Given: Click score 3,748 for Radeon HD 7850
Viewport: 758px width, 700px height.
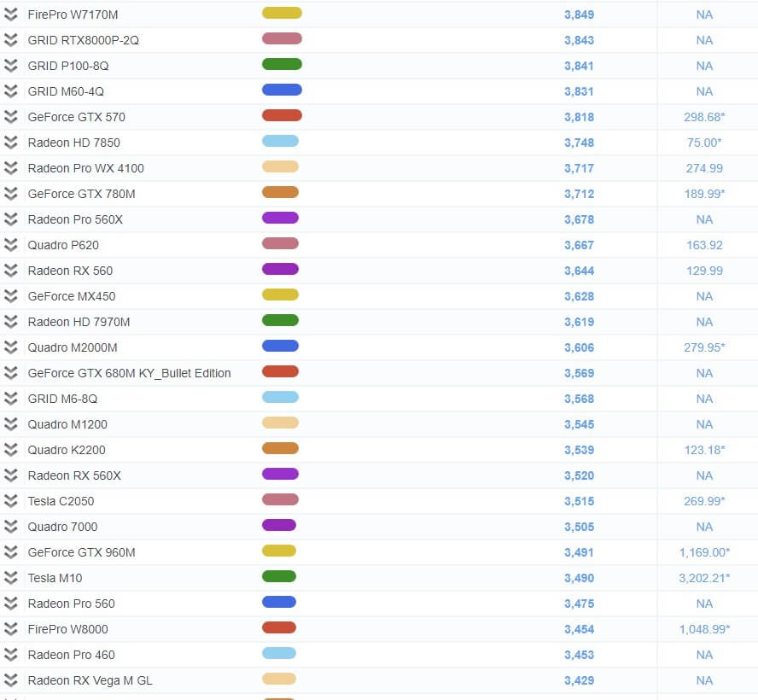Looking at the screenshot, I should pos(579,143).
